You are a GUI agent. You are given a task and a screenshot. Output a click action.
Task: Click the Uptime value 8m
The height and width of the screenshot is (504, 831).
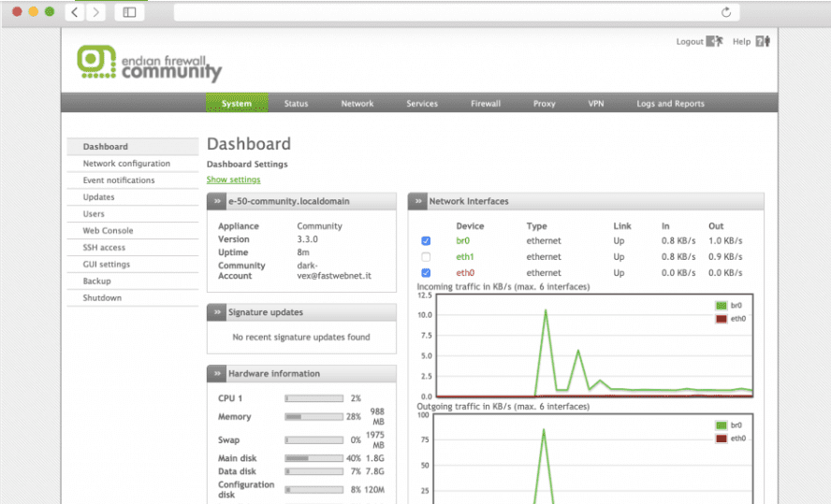coord(303,252)
